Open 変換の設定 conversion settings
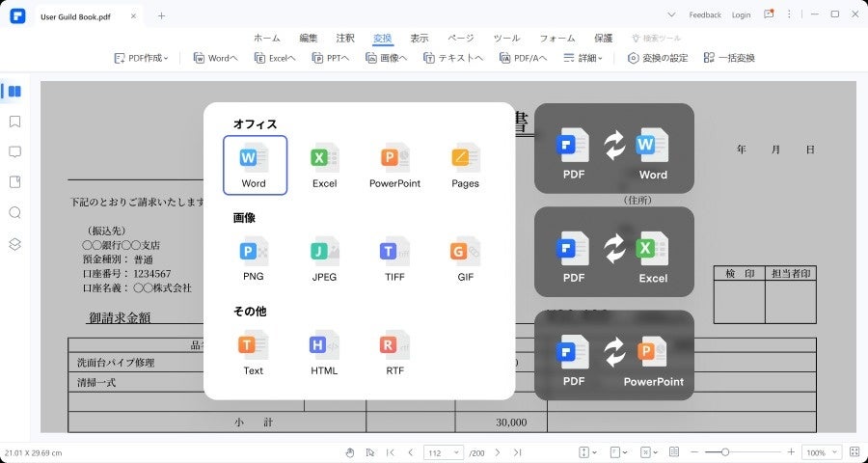 point(658,58)
